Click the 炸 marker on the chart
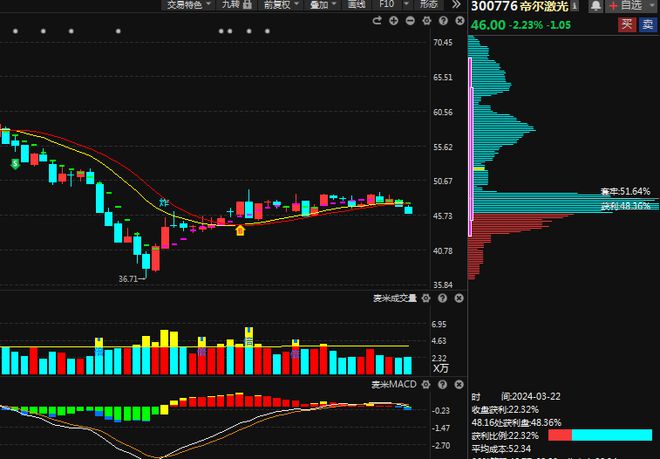Screen dimensions: 660x459 (164, 203)
